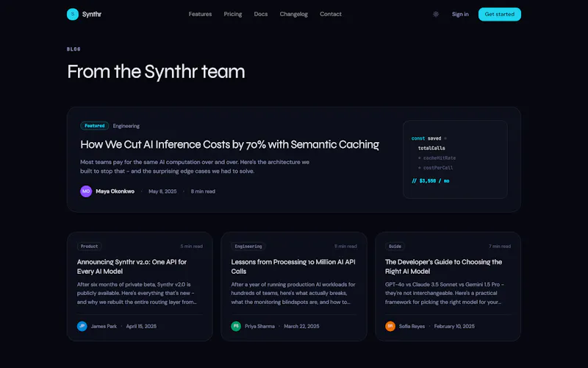The height and width of the screenshot is (368, 588).
Task: Click the '7 min read' label
Action: click(x=500, y=247)
